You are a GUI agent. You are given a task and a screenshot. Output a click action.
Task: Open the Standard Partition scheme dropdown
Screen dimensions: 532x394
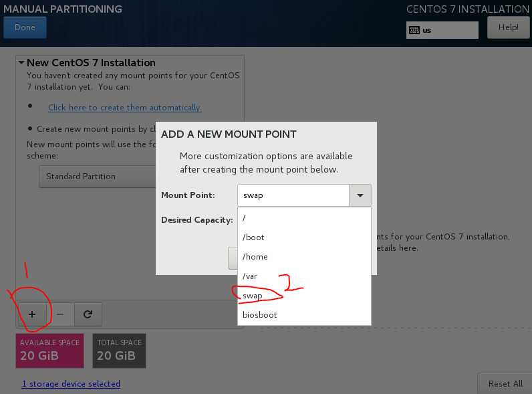click(x=98, y=177)
